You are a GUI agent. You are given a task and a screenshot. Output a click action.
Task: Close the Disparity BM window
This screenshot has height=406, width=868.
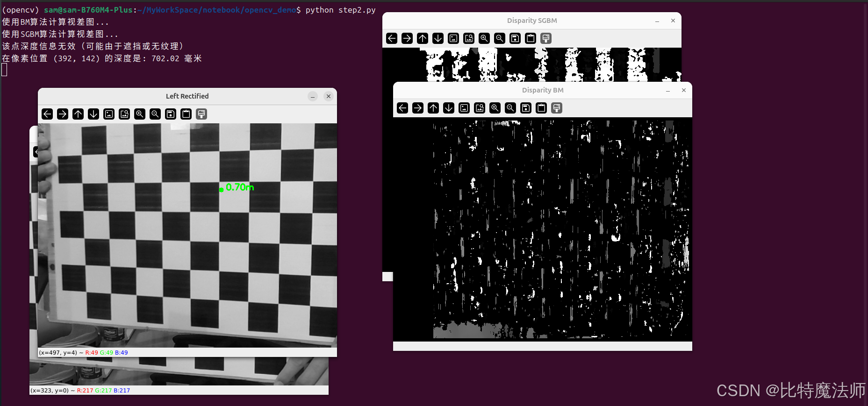click(x=684, y=90)
